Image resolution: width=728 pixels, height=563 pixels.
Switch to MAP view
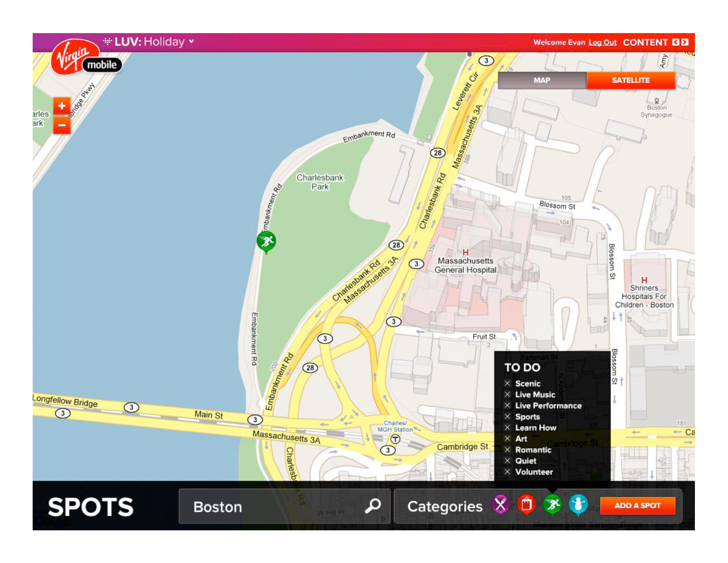542,80
